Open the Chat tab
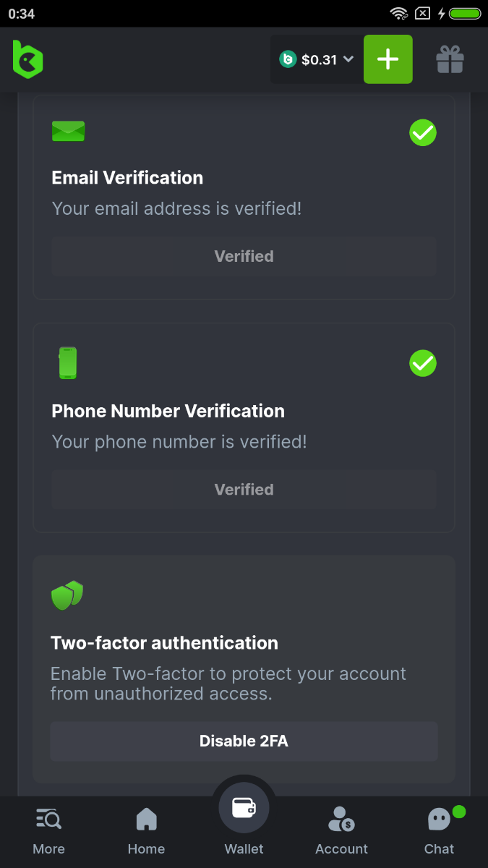Viewport: 488px width, 868px height. 439,830
